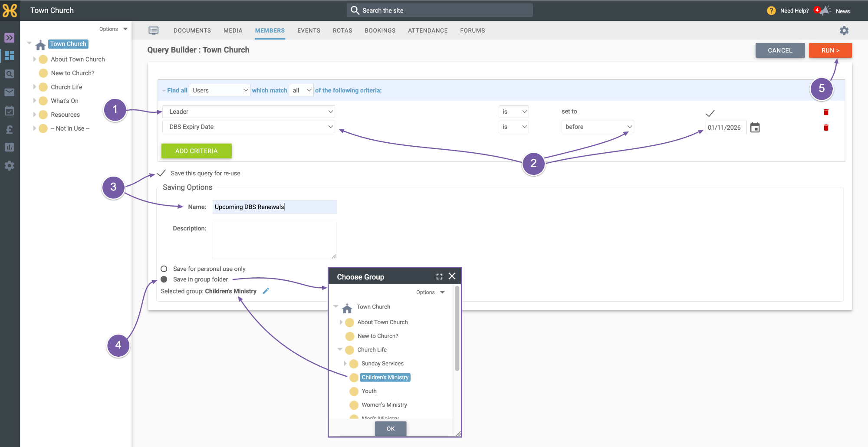868x447 pixels.
Task: Open the search folder icon in the sidebar
Action: tap(10, 74)
